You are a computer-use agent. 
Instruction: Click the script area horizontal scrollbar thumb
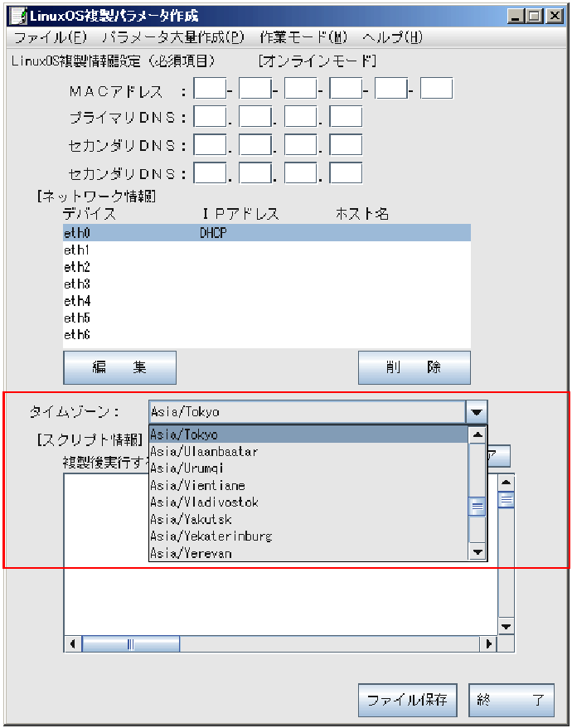point(130,644)
